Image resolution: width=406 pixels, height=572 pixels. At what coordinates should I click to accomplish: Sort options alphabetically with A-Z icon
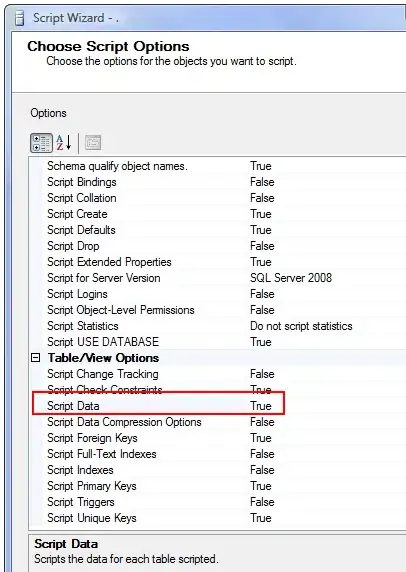(64, 143)
